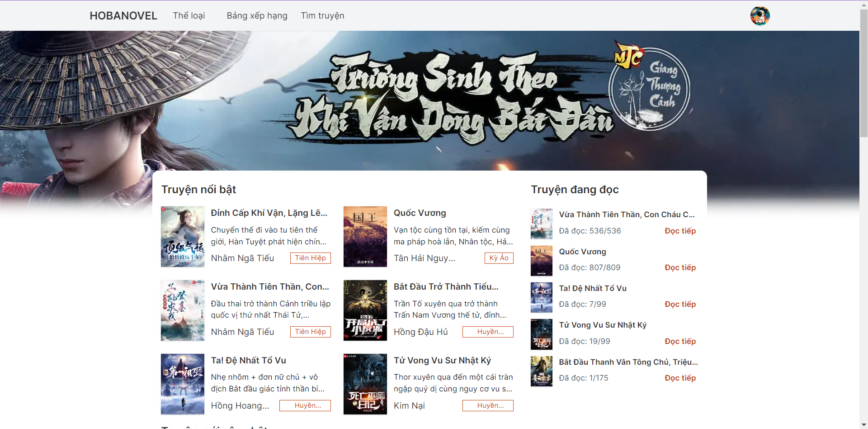868x429 pixels.
Task: Open Bắt Đầu Trở Thành Tiểu cover image
Action: pyautogui.click(x=365, y=310)
